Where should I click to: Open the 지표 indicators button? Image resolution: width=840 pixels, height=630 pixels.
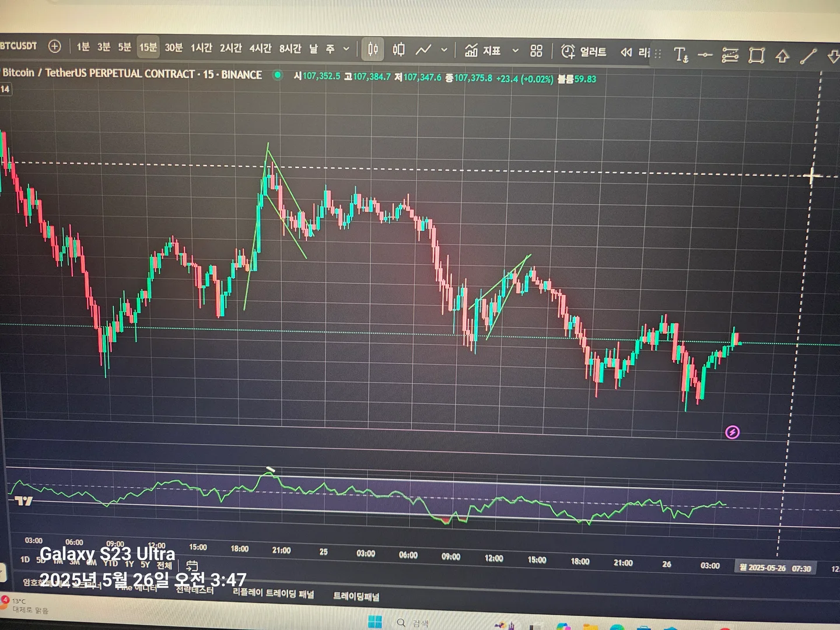[x=482, y=51]
